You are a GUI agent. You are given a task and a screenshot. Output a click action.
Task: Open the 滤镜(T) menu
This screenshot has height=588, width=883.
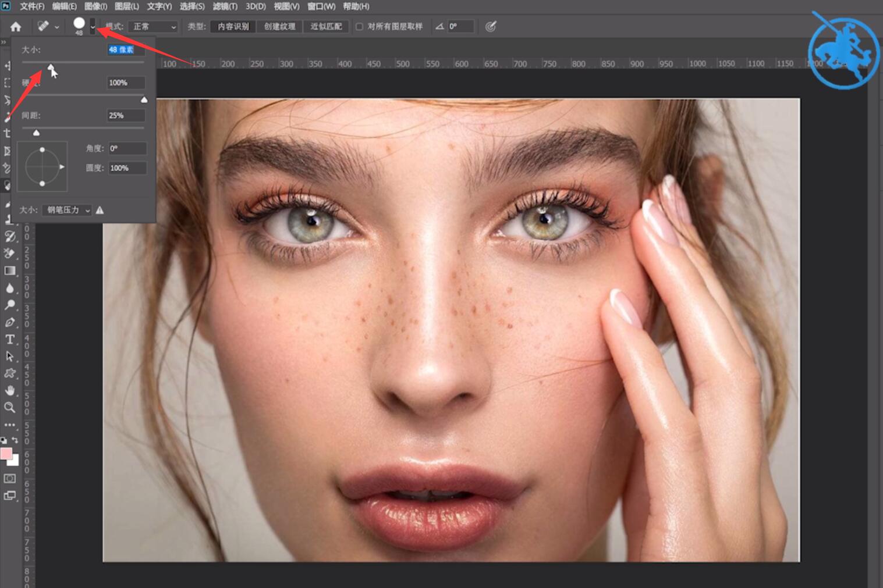[225, 6]
